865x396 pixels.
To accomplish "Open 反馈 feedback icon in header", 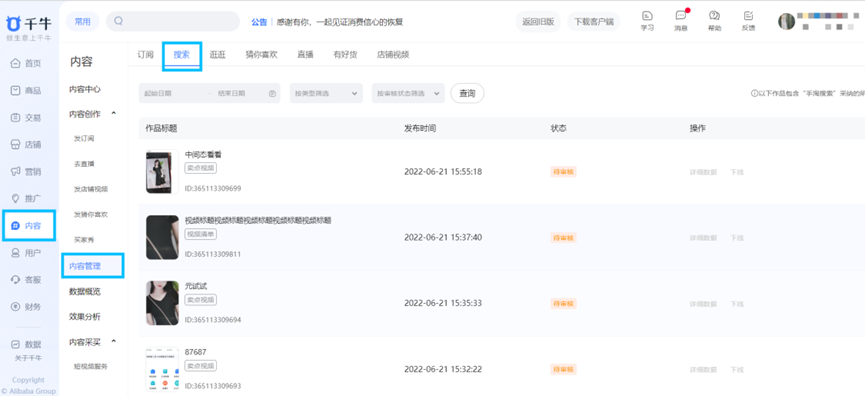I will (748, 16).
